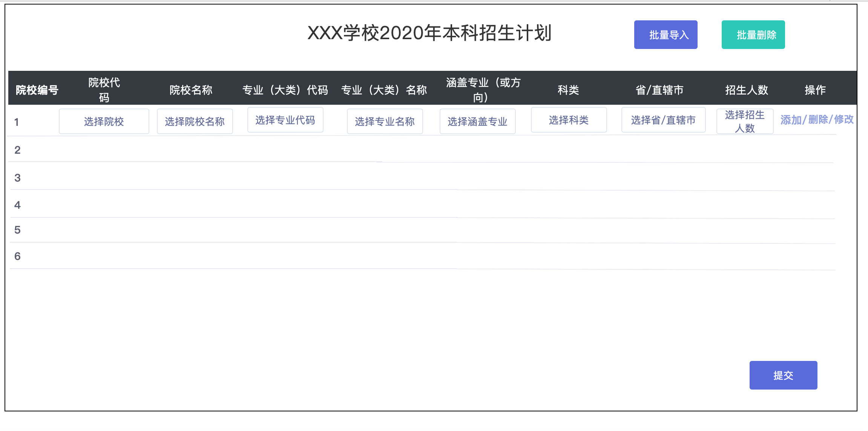Click the 批量导入 button
Screen dimensions: 868x431
click(x=666, y=35)
